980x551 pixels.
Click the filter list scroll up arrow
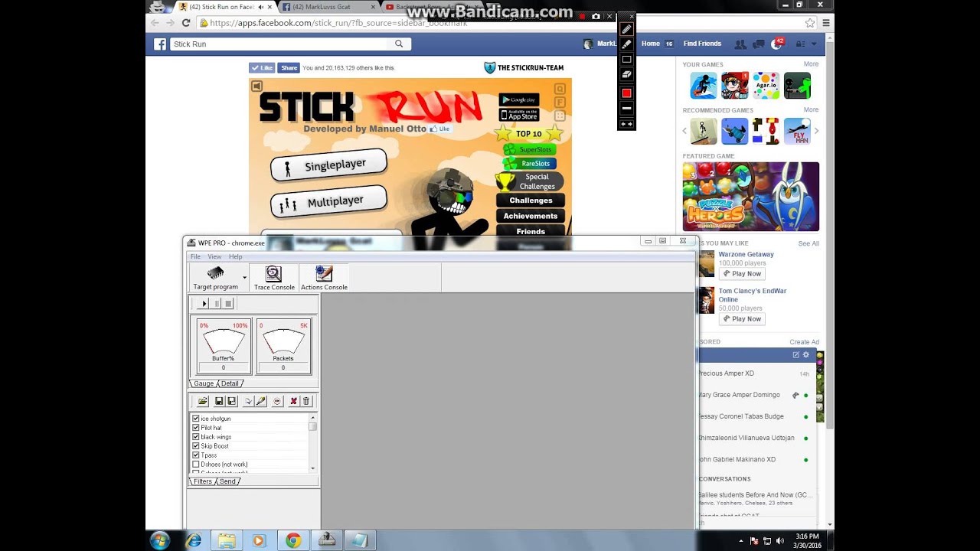(x=312, y=417)
